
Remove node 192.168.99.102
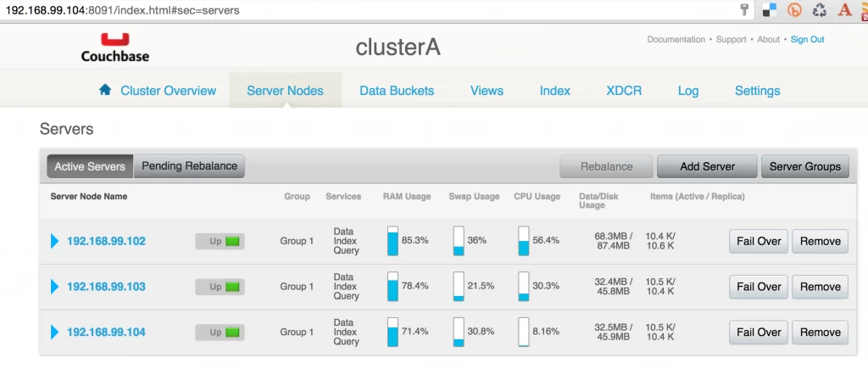coord(820,241)
